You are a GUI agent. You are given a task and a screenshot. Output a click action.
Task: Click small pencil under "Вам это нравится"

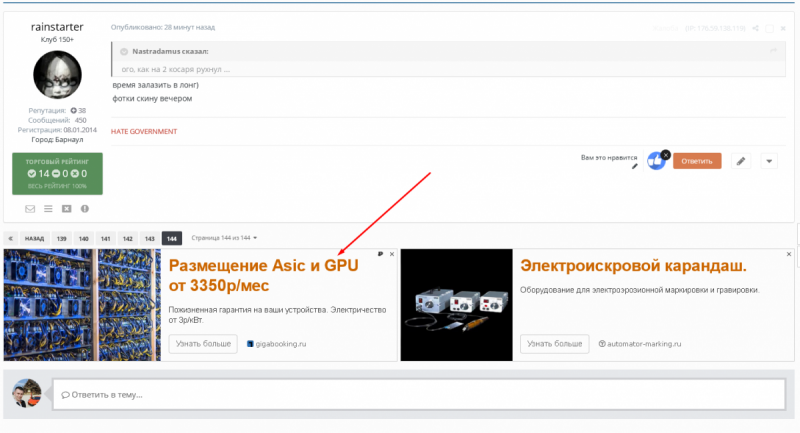(x=635, y=166)
